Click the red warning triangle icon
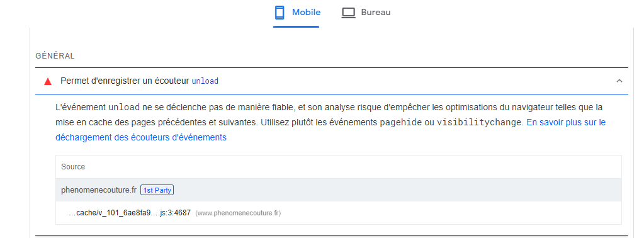The width and height of the screenshot is (644, 238). pos(48,81)
